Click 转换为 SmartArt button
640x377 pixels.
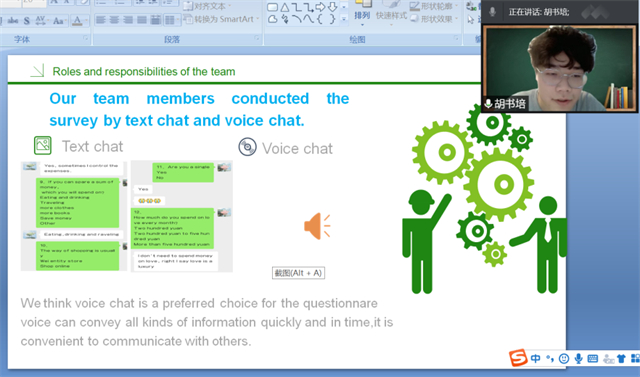point(221,19)
